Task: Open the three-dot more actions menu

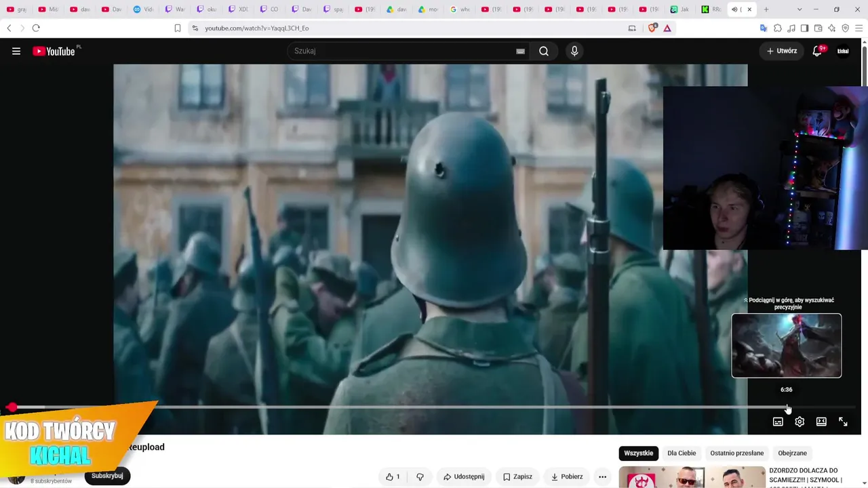Action: coord(602,476)
